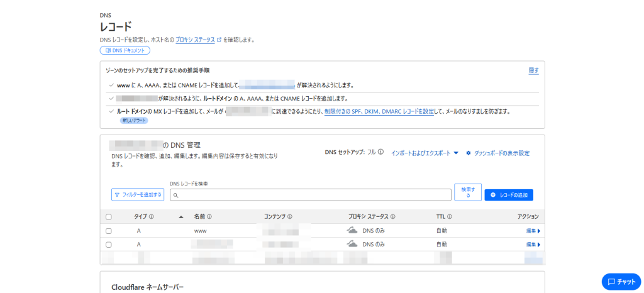This screenshot has height=293, width=644.
Task: Toggle the select-all checkbox in table header
Action: (x=109, y=217)
